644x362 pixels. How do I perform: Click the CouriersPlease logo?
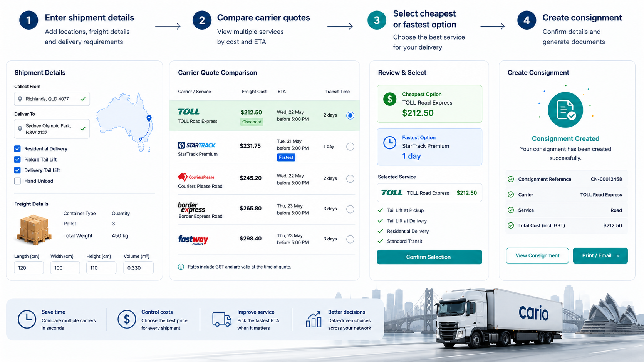pyautogui.click(x=196, y=177)
